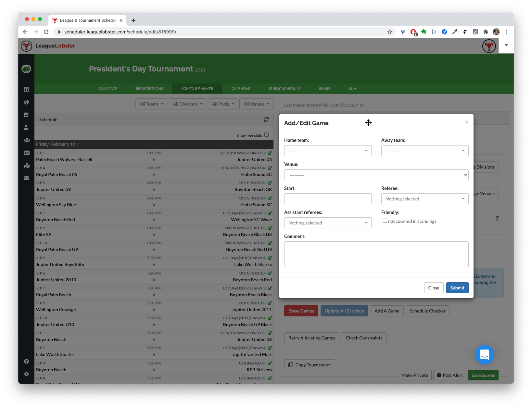Viewport: 532px width, 408px height.
Task: Click edit icon for Palm Beach Wolves game
Action: 270,153
